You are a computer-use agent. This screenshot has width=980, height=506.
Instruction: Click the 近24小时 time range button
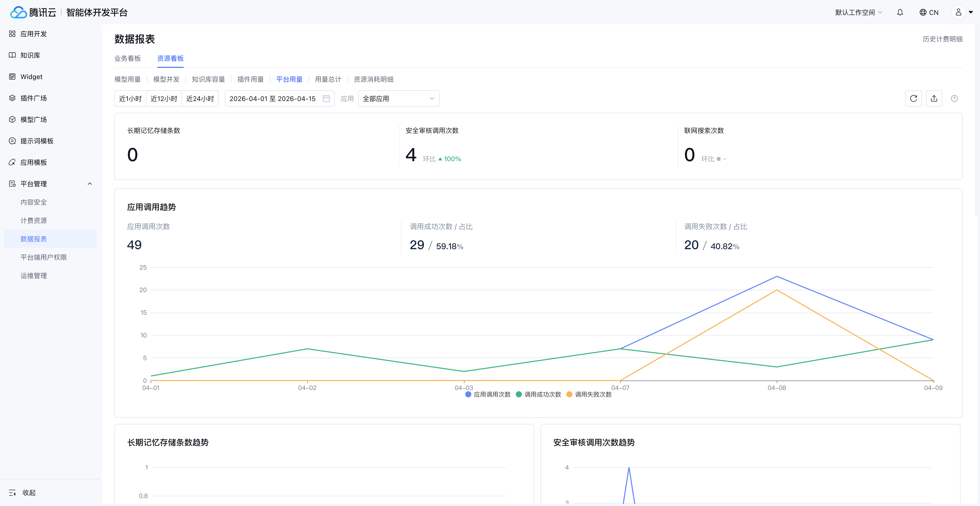[200, 98]
